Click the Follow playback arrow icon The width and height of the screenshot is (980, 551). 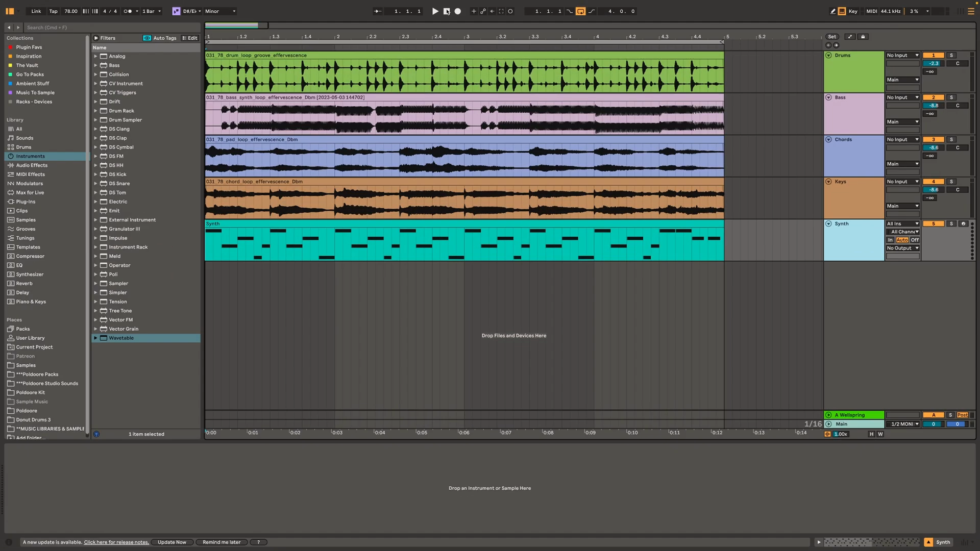coord(377,11)
